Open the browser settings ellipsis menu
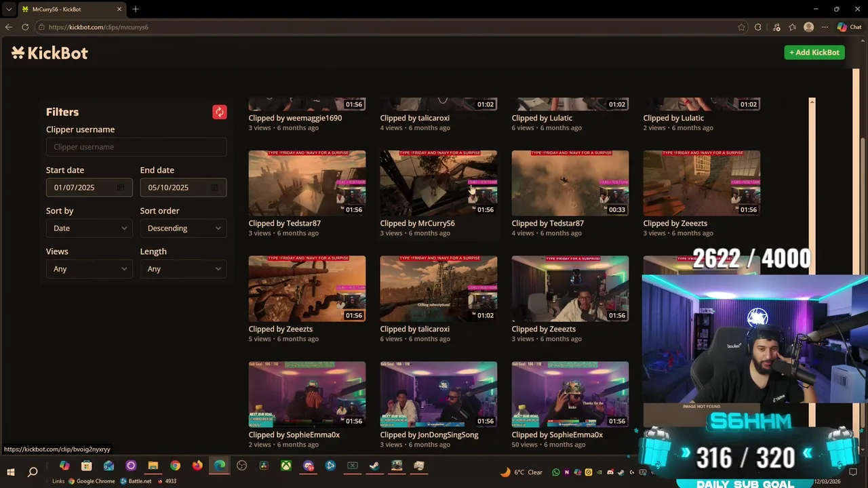The height and width of the screenshot is (488, 868). tap(825, 27)
